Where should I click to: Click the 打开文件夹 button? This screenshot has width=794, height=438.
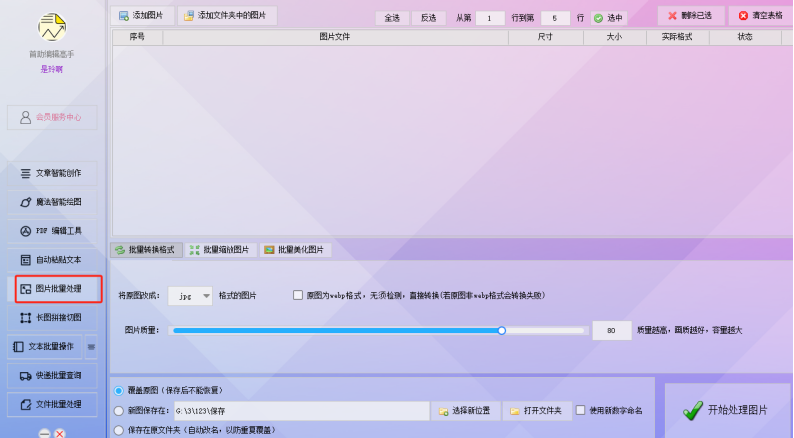pos(537,411)
